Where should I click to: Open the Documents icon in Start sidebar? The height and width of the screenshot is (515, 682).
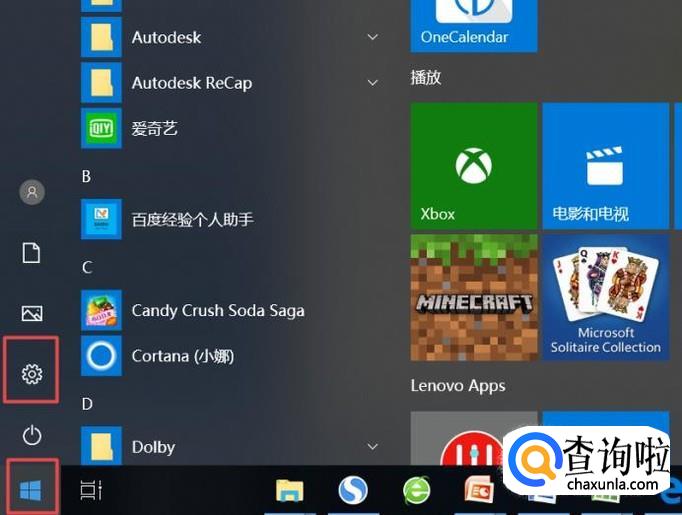pyautogui.click(x=31, y=253)
